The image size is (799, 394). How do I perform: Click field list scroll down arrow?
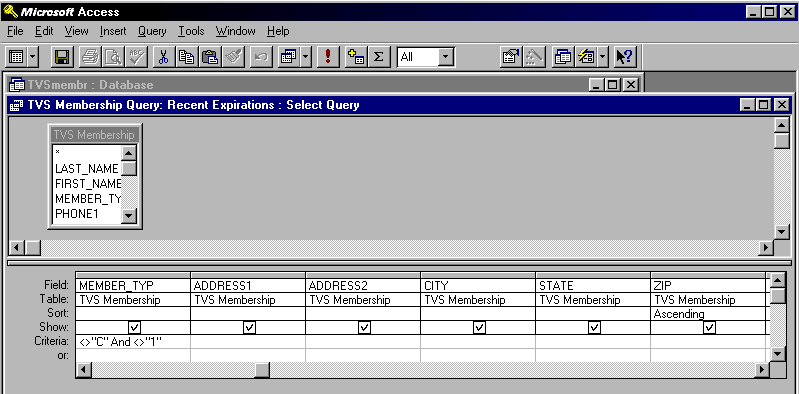coord(129,216)
